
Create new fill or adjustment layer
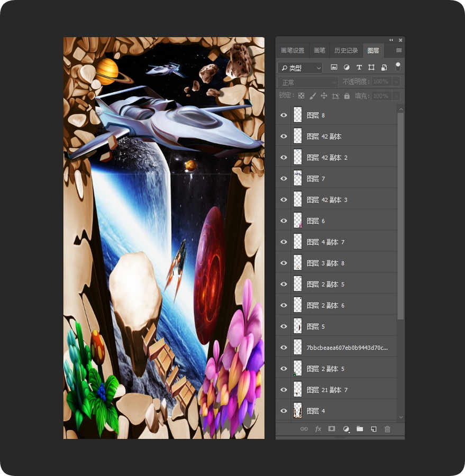click(x=346, y=429)
